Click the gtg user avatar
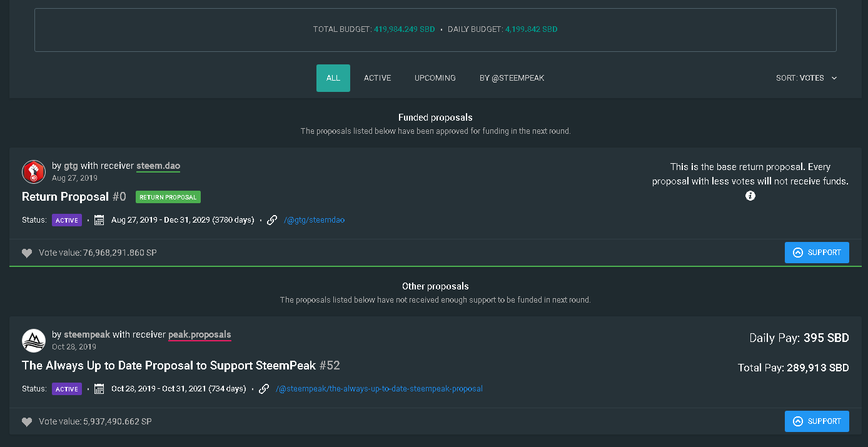This screenshot has width=868, height=447. (x=34, y=171)
